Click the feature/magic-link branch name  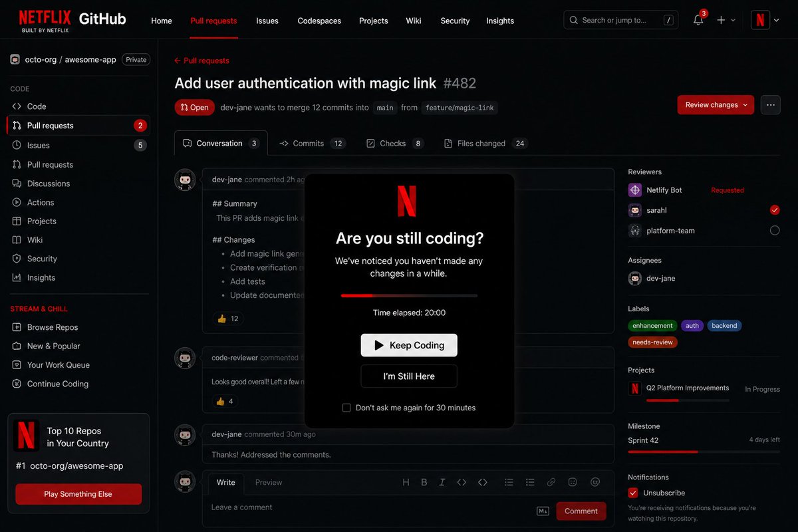click(460, 108)
